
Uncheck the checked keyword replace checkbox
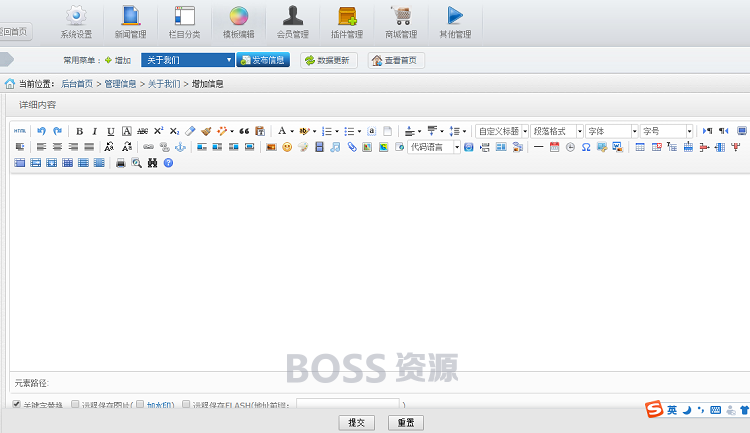coord(17,404)
